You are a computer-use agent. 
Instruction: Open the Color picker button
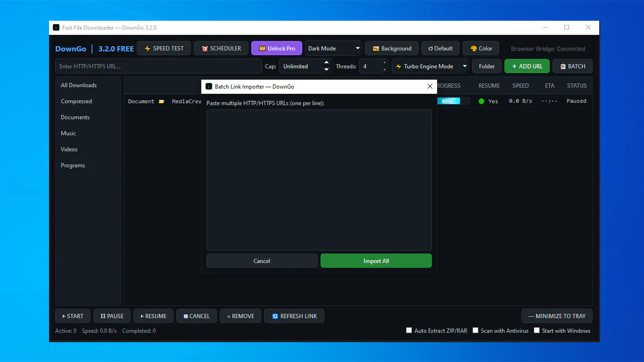481,49
